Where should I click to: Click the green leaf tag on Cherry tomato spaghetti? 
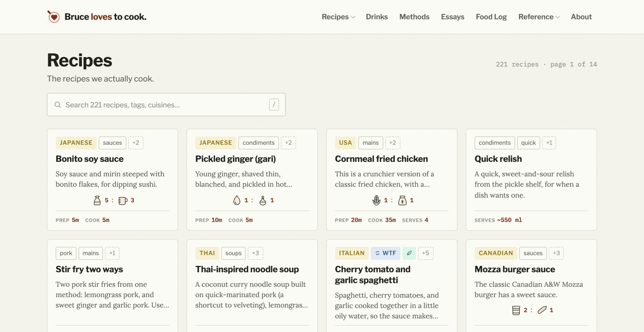coord(409,253)
